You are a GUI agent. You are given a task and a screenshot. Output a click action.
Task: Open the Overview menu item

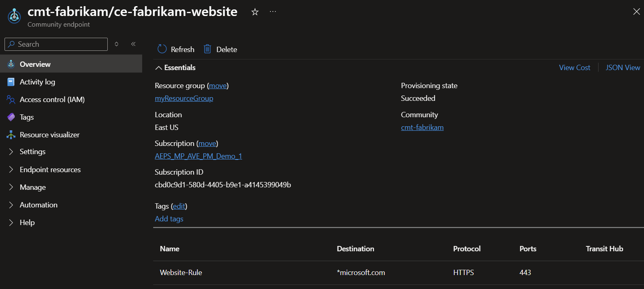click(71, 64)
